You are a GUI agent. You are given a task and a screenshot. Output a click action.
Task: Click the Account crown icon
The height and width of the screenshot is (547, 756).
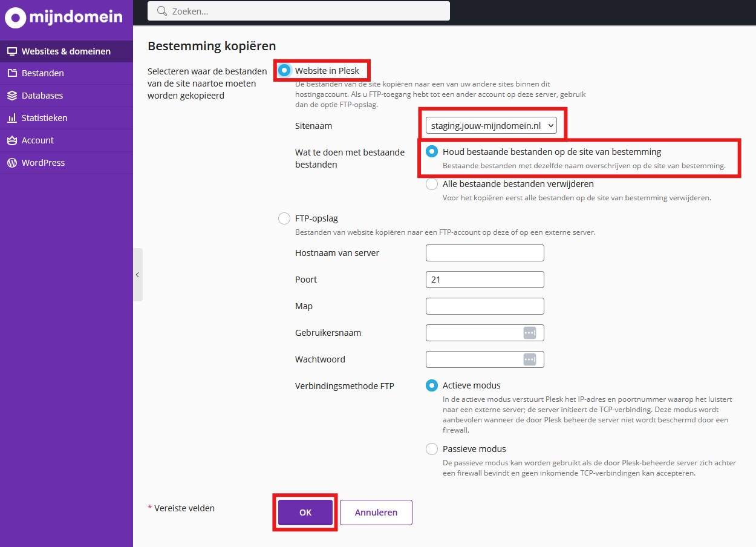[11, 140]
